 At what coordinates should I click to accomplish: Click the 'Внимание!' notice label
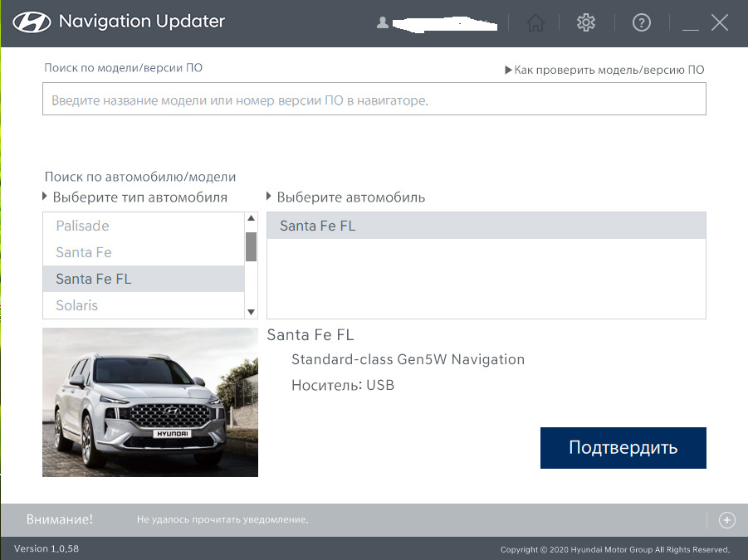click(60, 519)
